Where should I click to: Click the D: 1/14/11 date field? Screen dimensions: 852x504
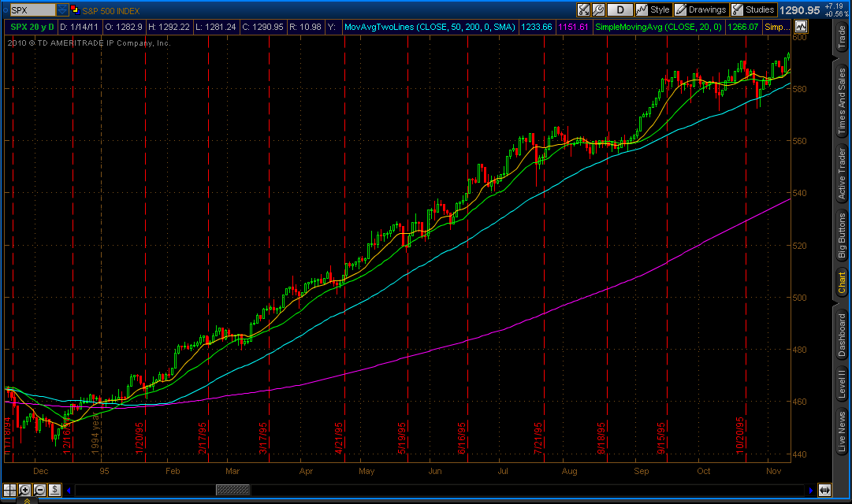tap(80, 27)
